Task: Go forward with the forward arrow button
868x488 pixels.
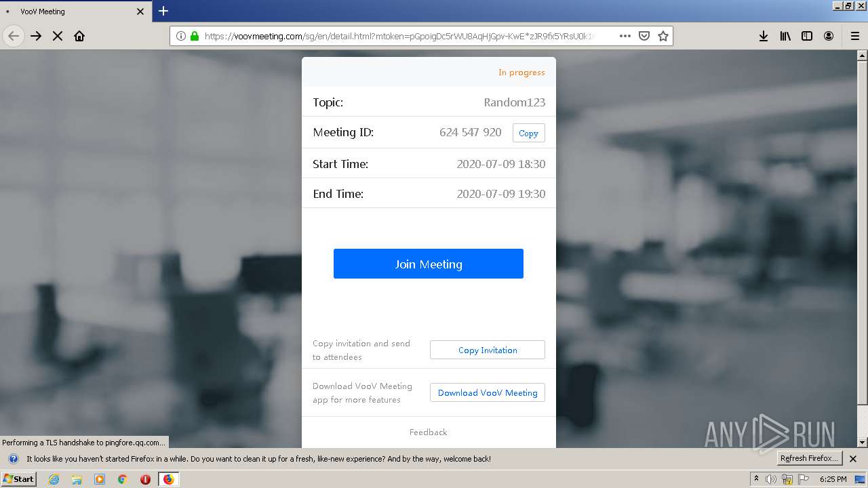Action: tap(36, 36)
